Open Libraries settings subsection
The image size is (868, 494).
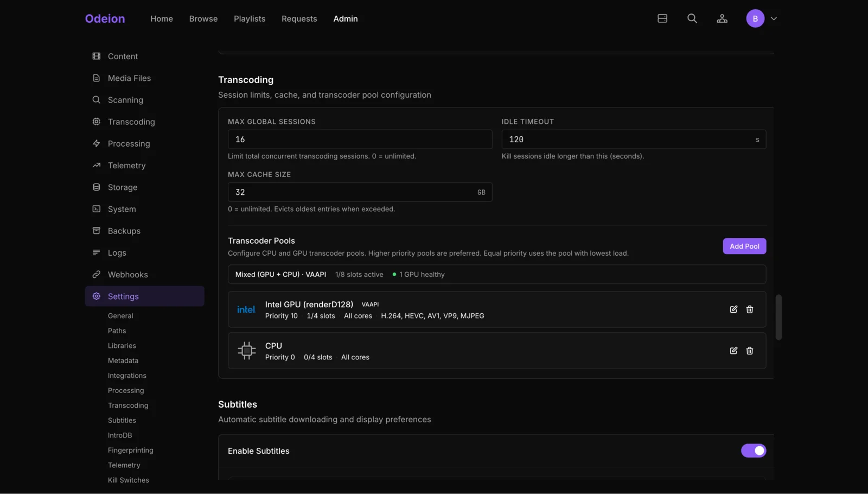122,346
